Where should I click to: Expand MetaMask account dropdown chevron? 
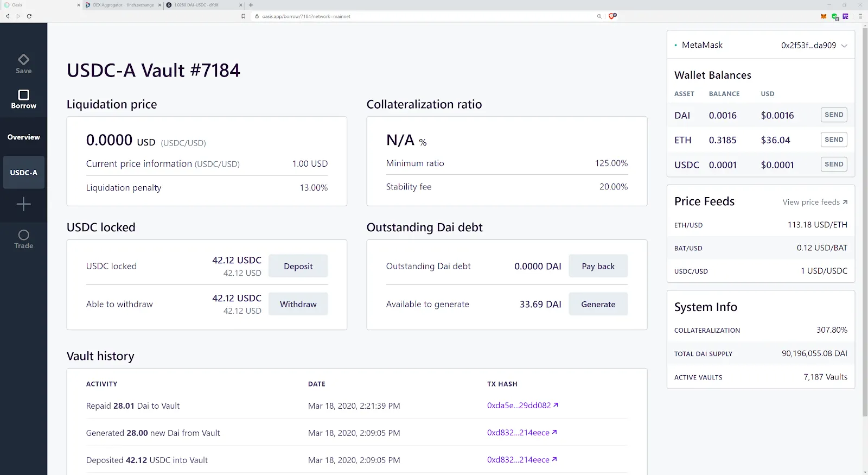click(x=844, y=46)
